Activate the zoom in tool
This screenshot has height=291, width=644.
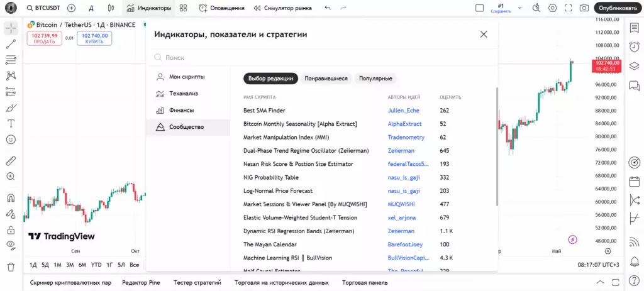pyautogui.click(x=11, y=177)
